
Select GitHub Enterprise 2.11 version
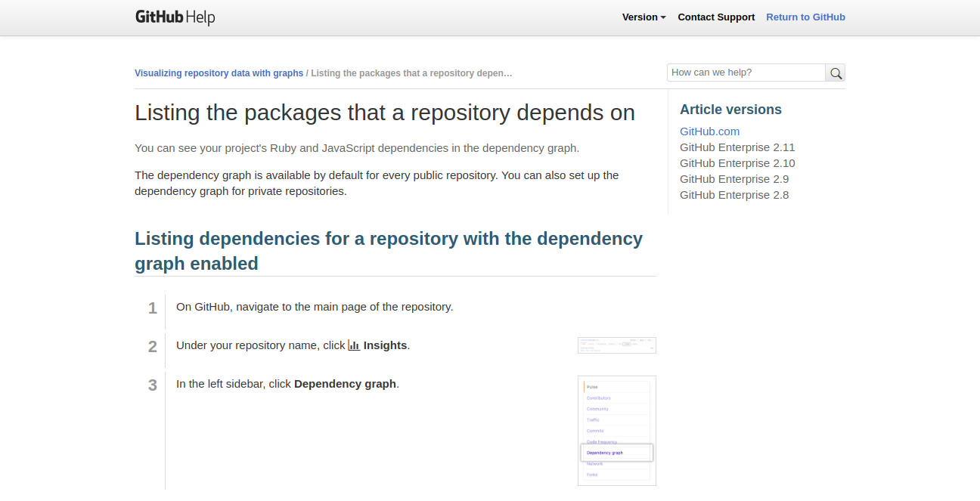tap(737, 147)
